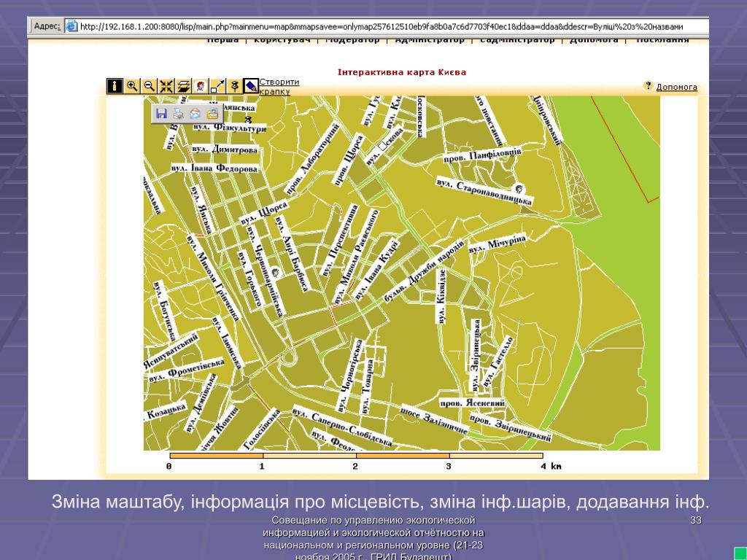Select the pencil create point tool

[251, 86]
